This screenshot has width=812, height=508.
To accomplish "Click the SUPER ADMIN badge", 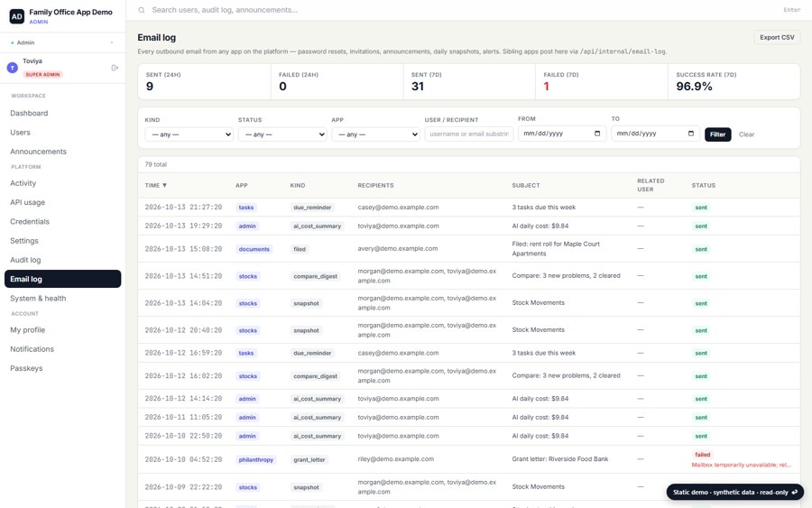I will (43, 75).
